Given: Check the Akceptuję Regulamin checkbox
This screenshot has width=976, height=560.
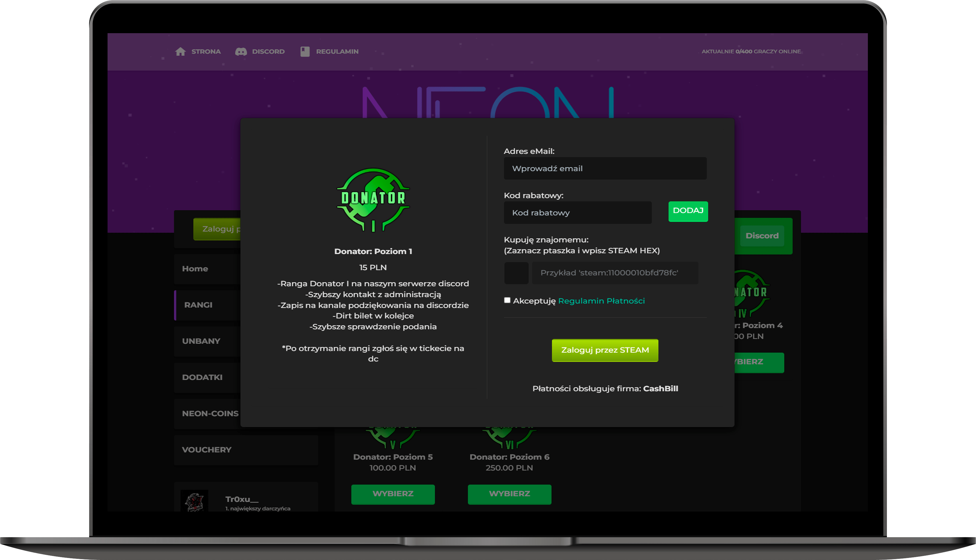Looking at the screenshot, I should click(x=507, y=300).
